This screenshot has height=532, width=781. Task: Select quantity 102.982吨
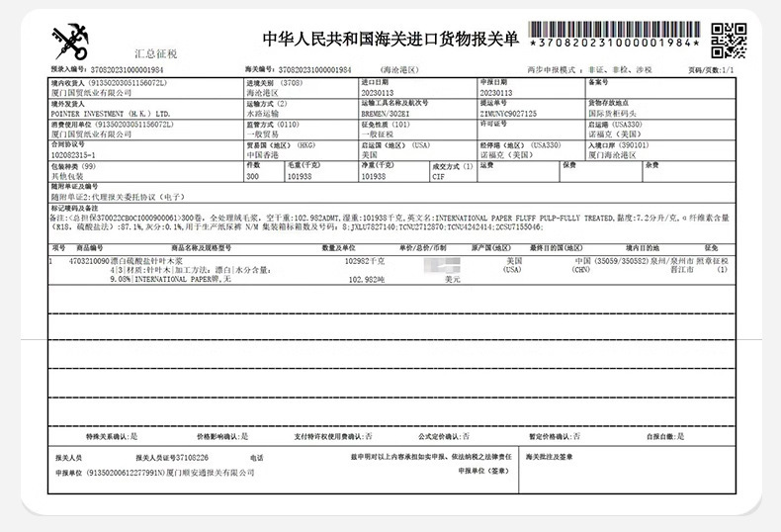tap(367, 280)
